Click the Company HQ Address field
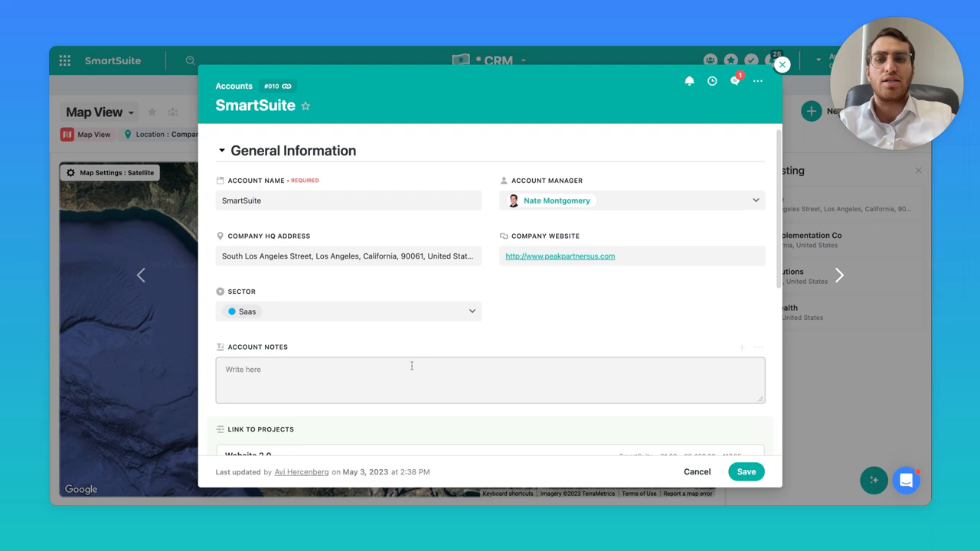Screen dimensions: 980x551 click(x=348, y=256)
